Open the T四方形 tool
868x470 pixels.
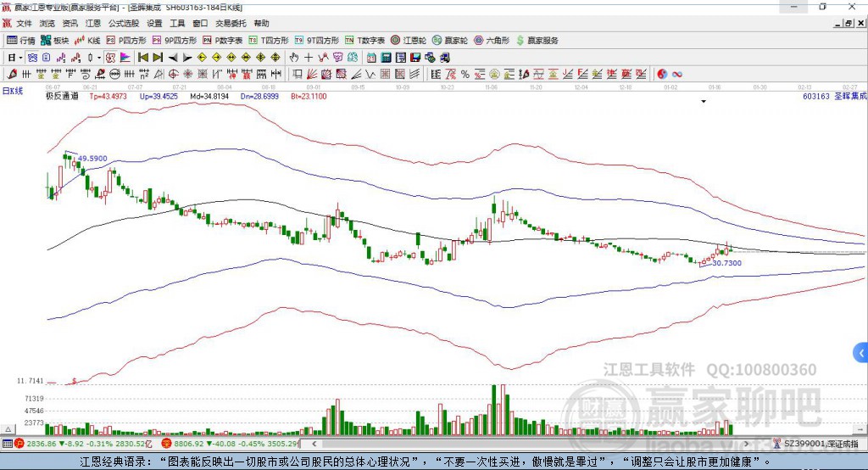pos(269,41)
